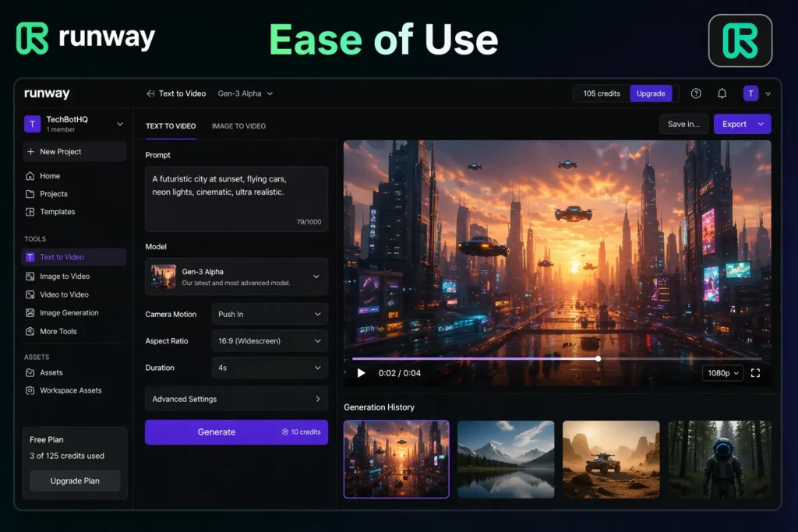Click the Workspace Assets icon
This screenshot has height=532, width=798.
coord(30,390)
